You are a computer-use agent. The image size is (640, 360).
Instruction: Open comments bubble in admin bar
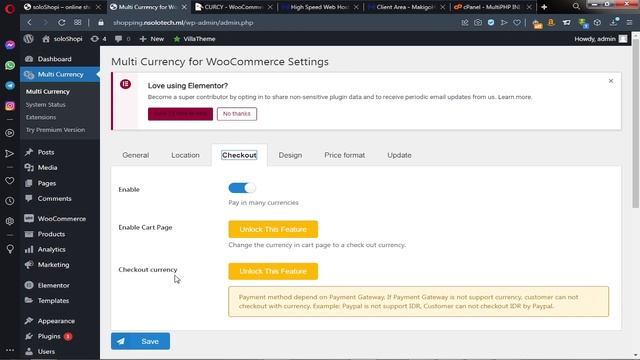pos(122,39)
